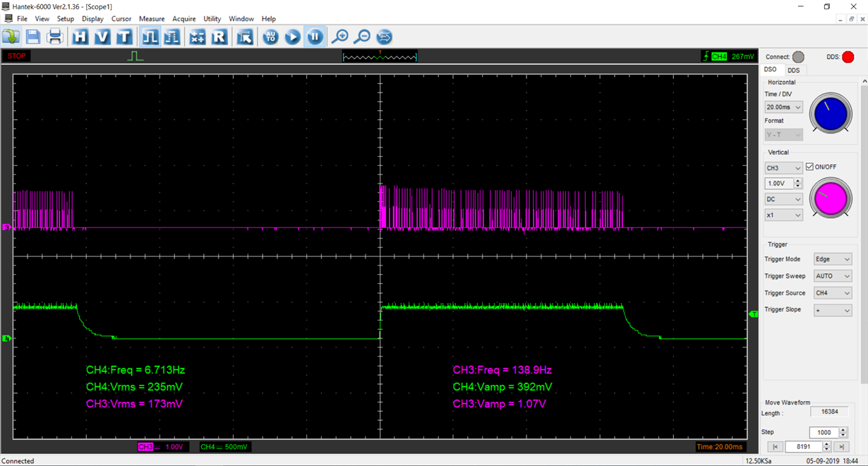Open the Acquire menu

[184, 19]
